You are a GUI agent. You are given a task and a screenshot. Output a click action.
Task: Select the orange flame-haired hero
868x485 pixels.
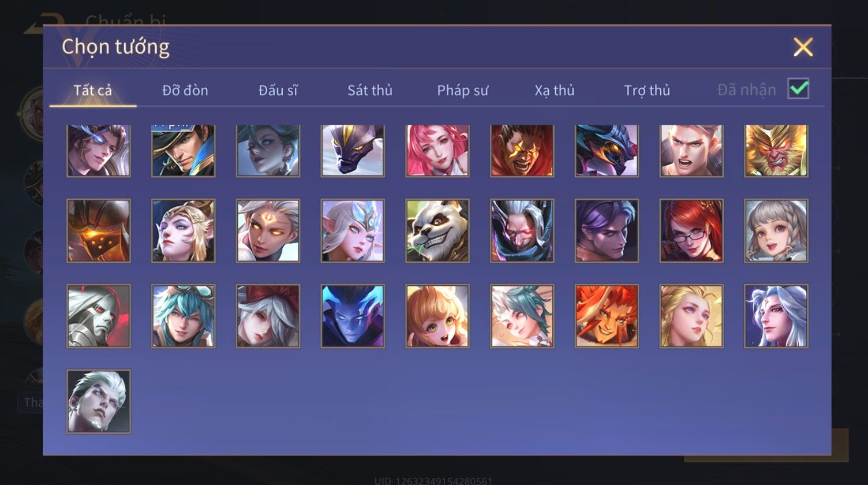click(x=607, y=316)
